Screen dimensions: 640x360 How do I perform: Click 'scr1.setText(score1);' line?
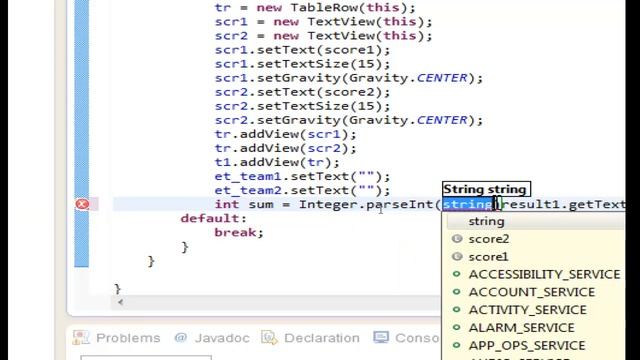(302, 50)
